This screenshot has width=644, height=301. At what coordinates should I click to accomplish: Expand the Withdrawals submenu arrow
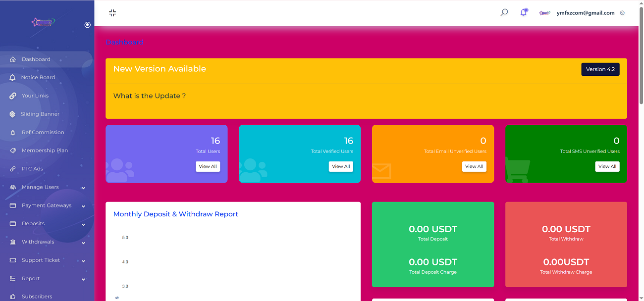click(83, 243)
